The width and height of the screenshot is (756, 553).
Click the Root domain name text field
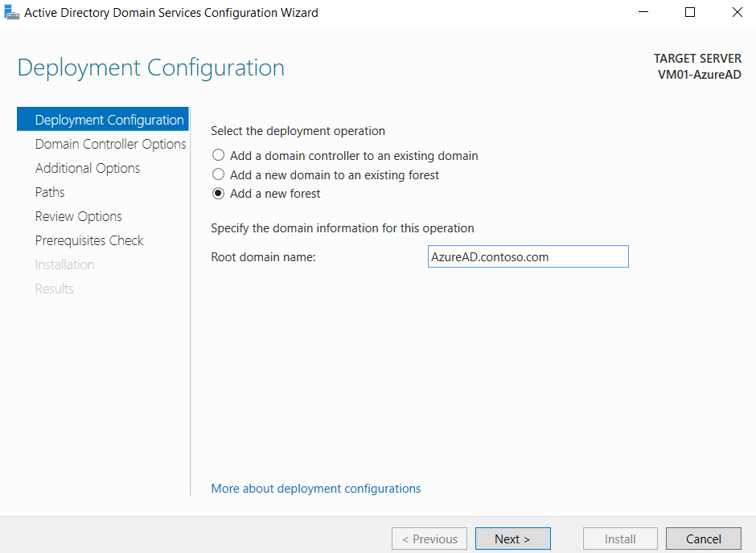(x=528, y=256)
